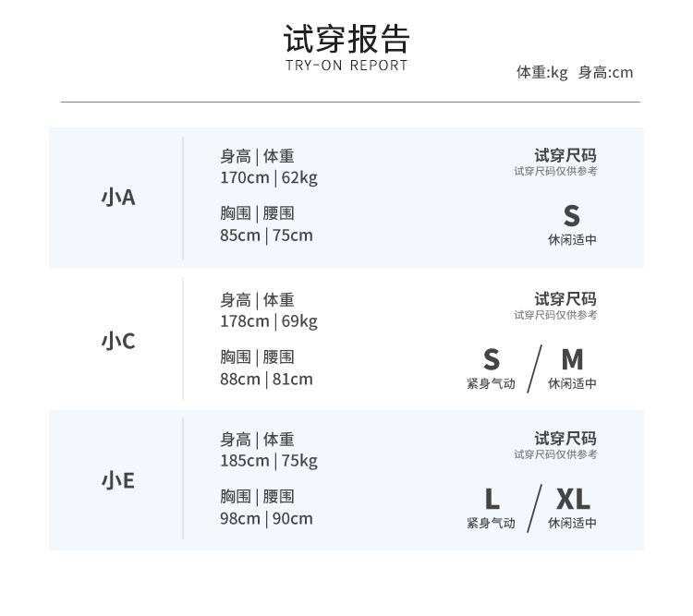The height and width of the screenshot is (616, 693).
Task: Select the 小C model label
Action: (x=118, y=341)
